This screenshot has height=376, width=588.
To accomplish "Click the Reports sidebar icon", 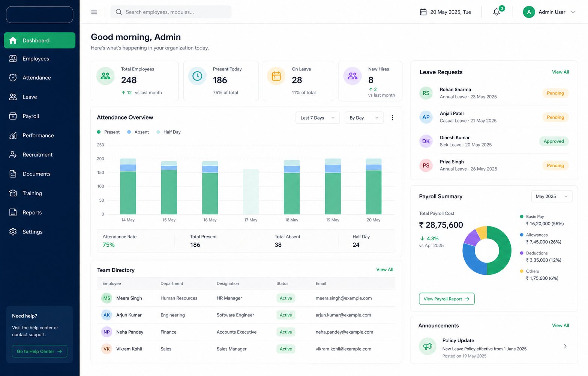I will 13,213.
